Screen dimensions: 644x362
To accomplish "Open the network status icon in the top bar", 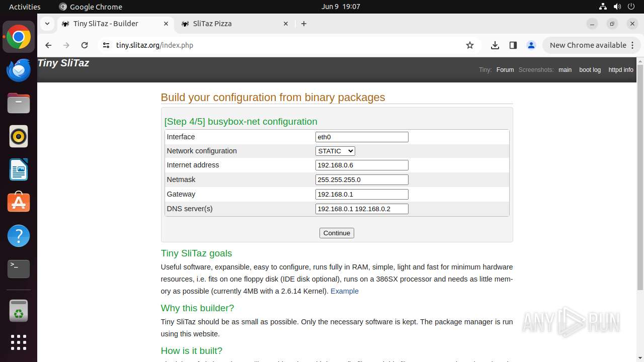I will (x=603, y=7).
